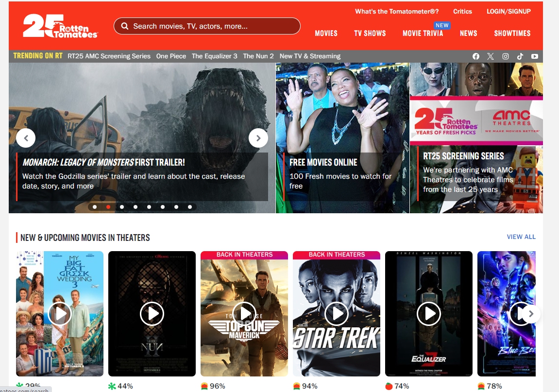Click What's the Tomatometer link
Viewport: 559px width, 392px height.
(397, 11)
